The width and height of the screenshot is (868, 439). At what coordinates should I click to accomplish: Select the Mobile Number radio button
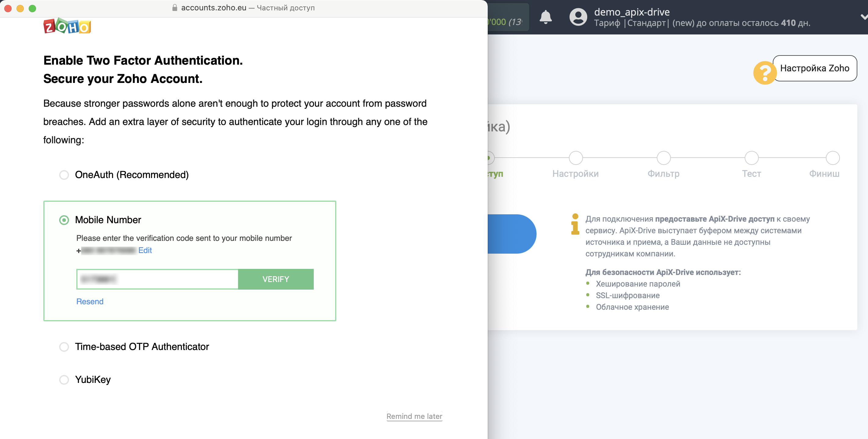[64, 219]
